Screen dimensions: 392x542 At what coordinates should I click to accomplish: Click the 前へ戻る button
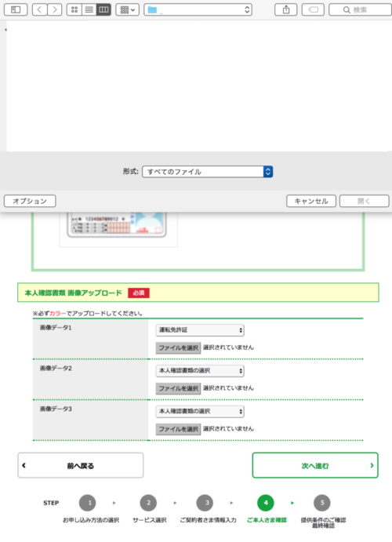click(x=81, y=466)
